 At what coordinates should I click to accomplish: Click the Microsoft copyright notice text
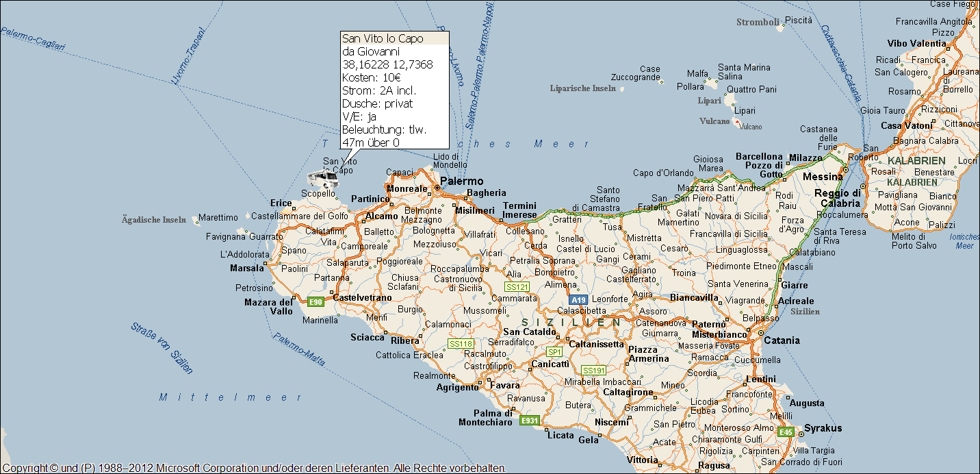(x=254, y=468)
